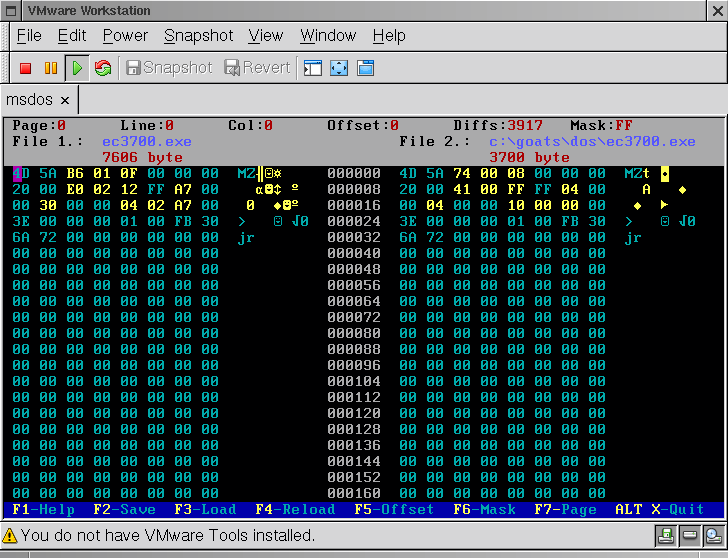
Task: Click the File 1 name ec3700.exe
Action: point(147,142)
